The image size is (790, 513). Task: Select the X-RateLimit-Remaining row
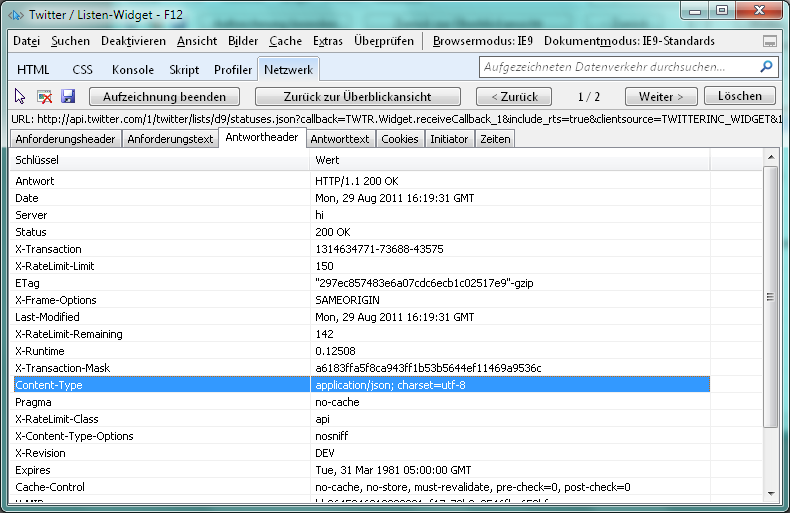click(361, 334)
